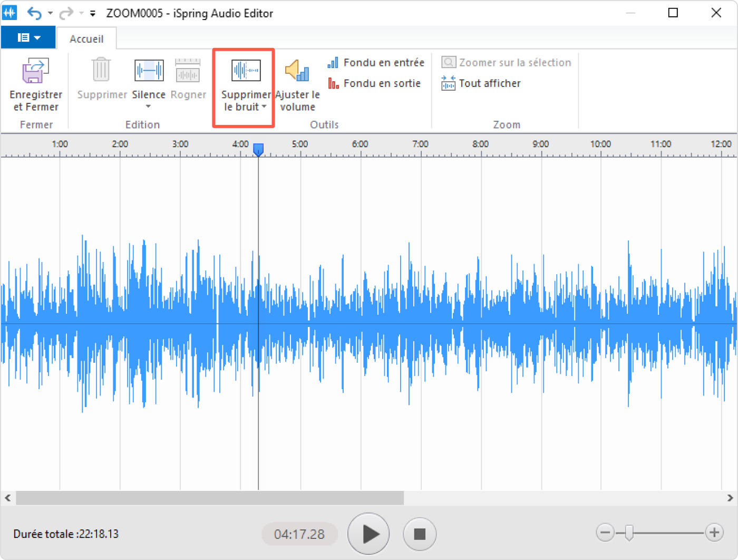Expand the Silence dropdown options

tap(148, 108)
